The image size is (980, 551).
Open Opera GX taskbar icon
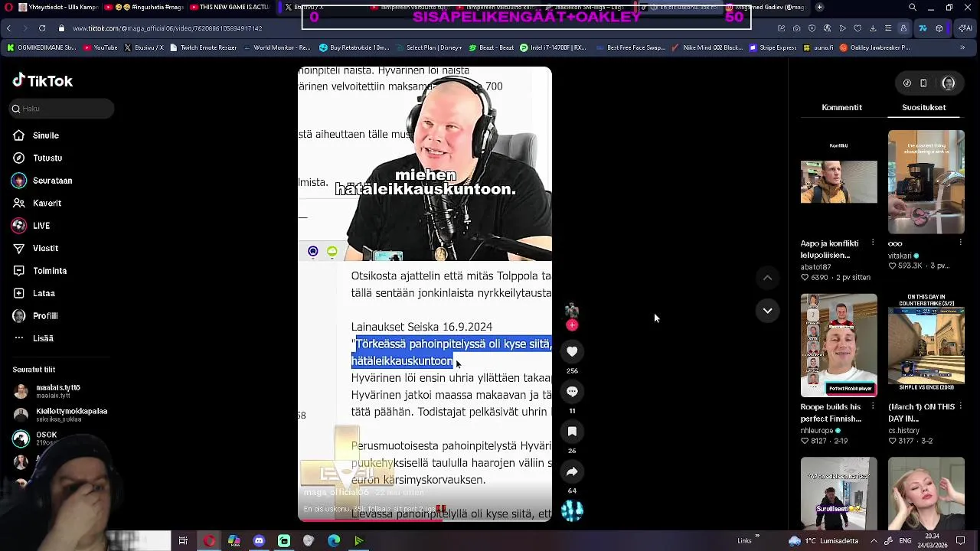pos(209,541)
